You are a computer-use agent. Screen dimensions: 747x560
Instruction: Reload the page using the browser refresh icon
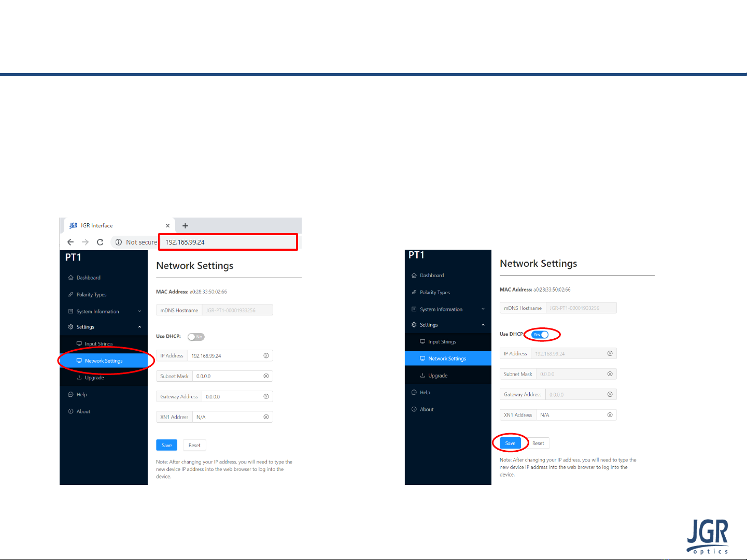click(100, 242)
